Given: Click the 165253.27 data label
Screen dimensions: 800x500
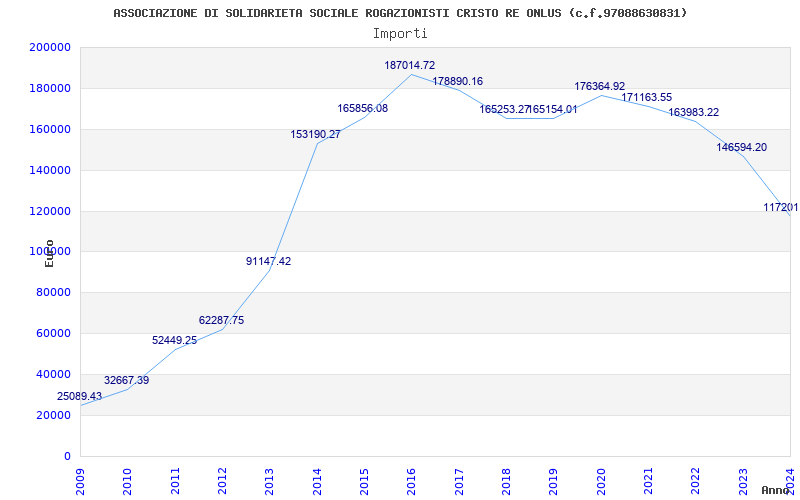Looking at the screenshot, I should click(x=504, y=109).
